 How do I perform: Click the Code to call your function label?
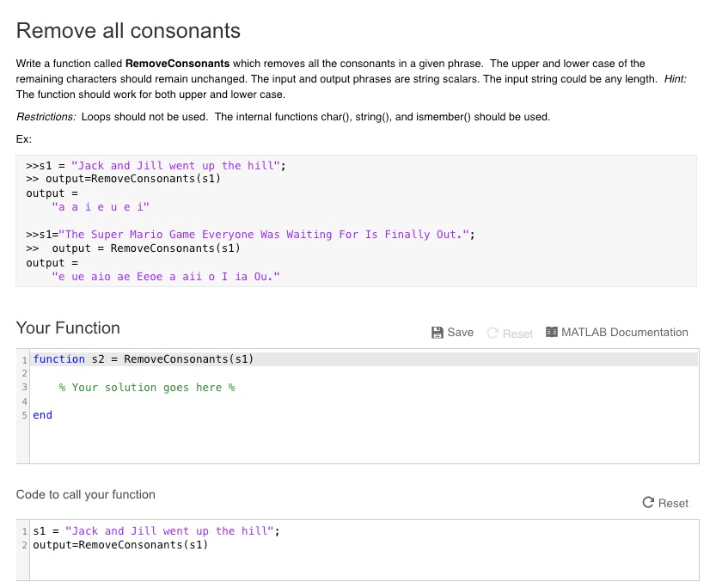(x=86, y=494)
